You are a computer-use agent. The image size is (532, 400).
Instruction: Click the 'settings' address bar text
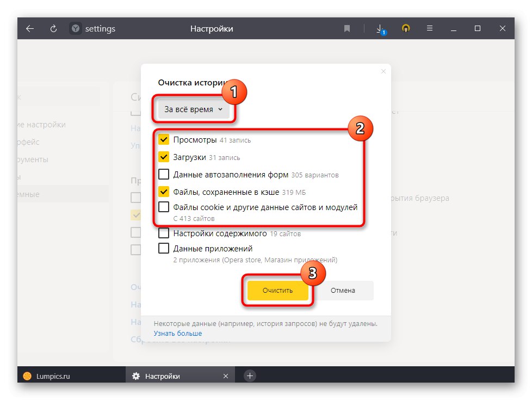pos(100,29)
